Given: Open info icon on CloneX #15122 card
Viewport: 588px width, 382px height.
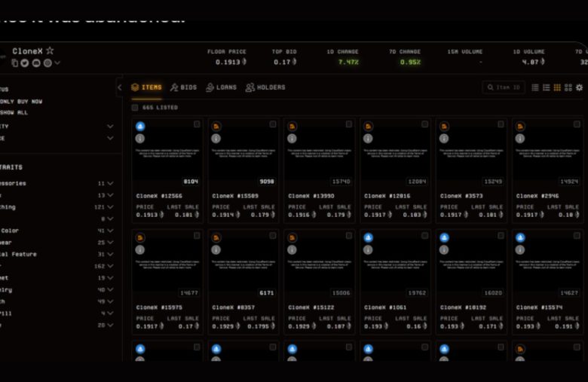Looking at the screenshot, I should pos(292,250).
